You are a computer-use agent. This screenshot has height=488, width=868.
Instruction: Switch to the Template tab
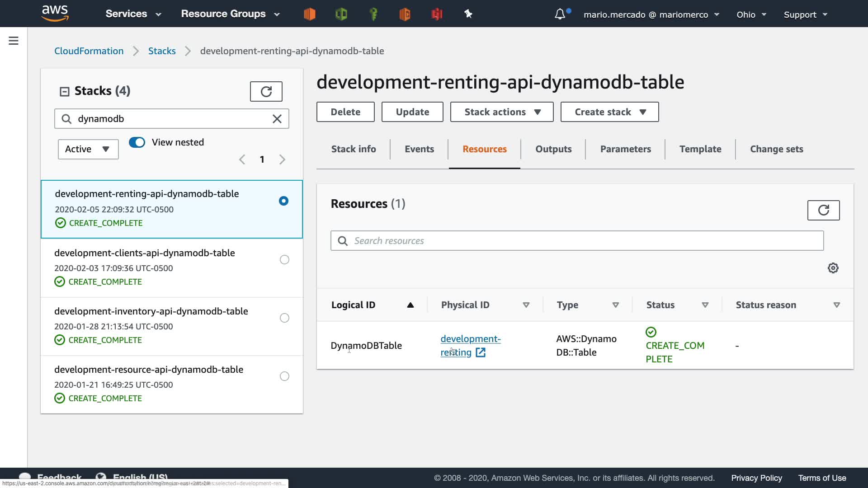tap(700, 149)
